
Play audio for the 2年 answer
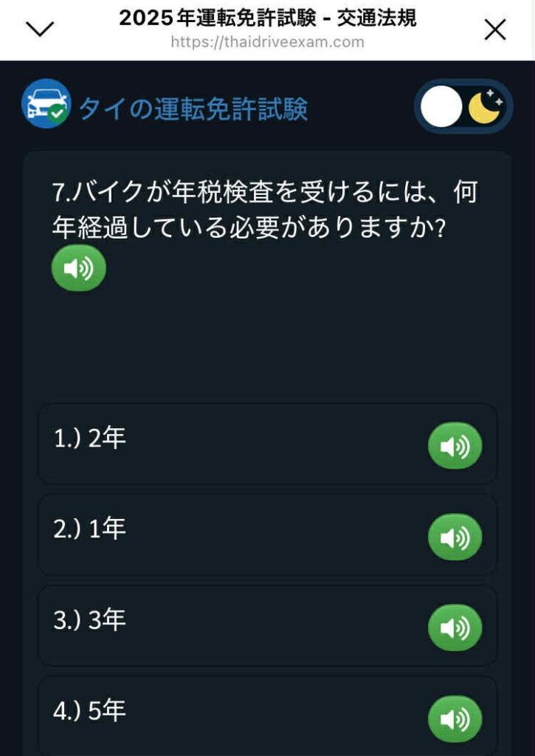coord(455,445)
